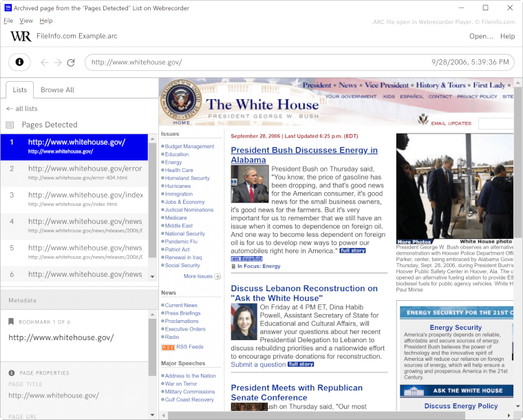This screenshot has height=420, width=523.
Task: Open the en Español link
Action: click(x=246, y=258)
